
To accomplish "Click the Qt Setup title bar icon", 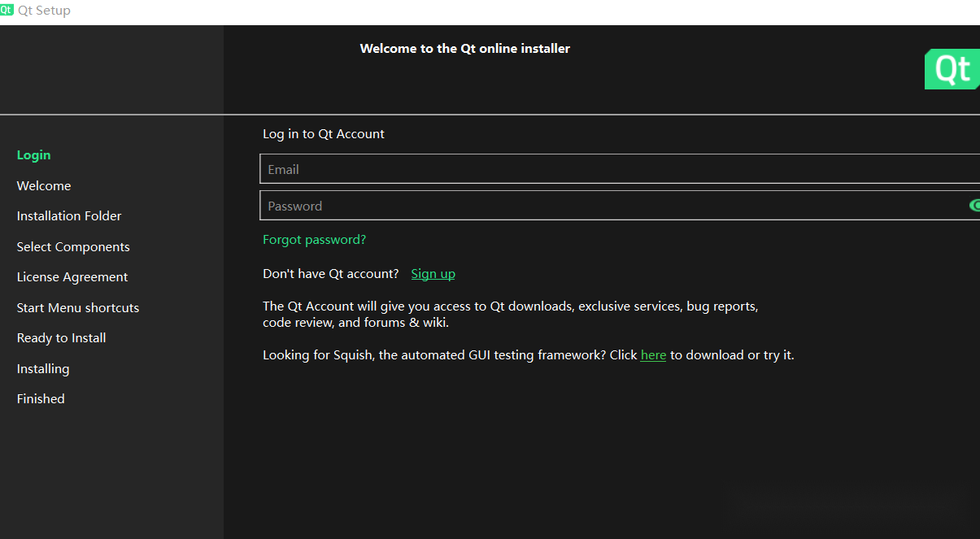I will point(7,11).
